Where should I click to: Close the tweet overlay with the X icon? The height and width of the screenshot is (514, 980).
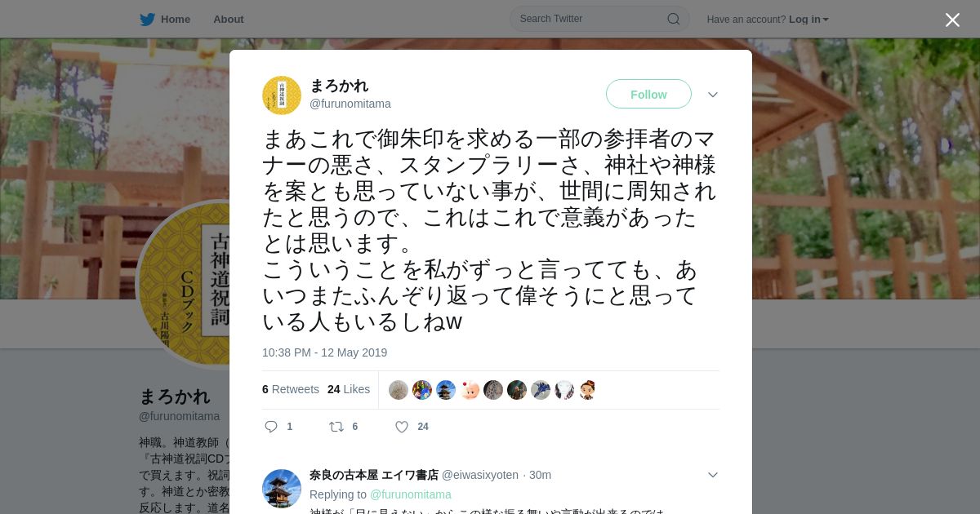(952, 20)
